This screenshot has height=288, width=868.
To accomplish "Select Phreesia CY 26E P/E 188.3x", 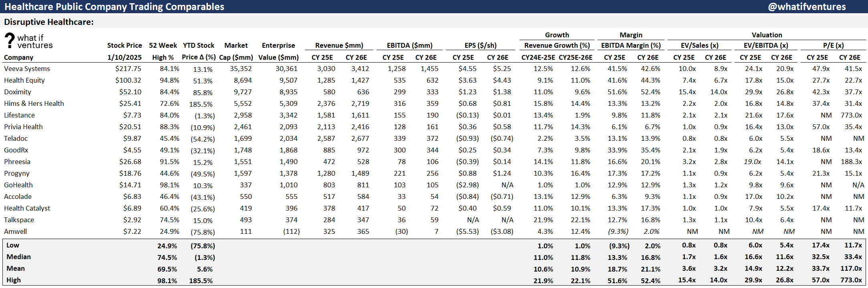I will click(x=851, y=162).
